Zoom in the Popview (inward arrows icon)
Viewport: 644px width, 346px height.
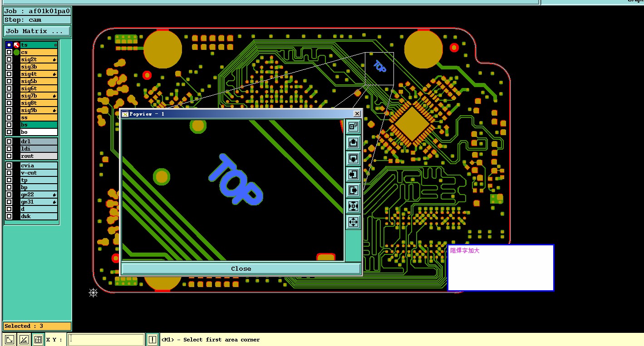coord(353,206)
